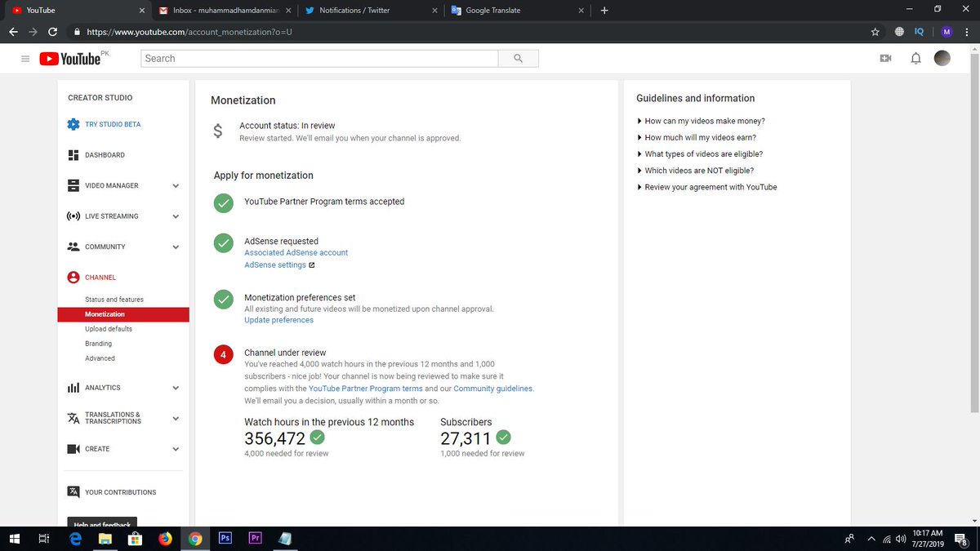Open the Windows notification center

(x=961, y=539)
